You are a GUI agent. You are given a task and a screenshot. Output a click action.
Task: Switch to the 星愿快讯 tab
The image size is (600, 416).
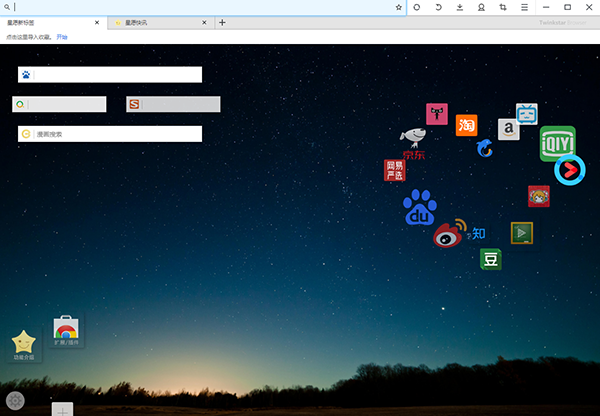click(161, 23)
